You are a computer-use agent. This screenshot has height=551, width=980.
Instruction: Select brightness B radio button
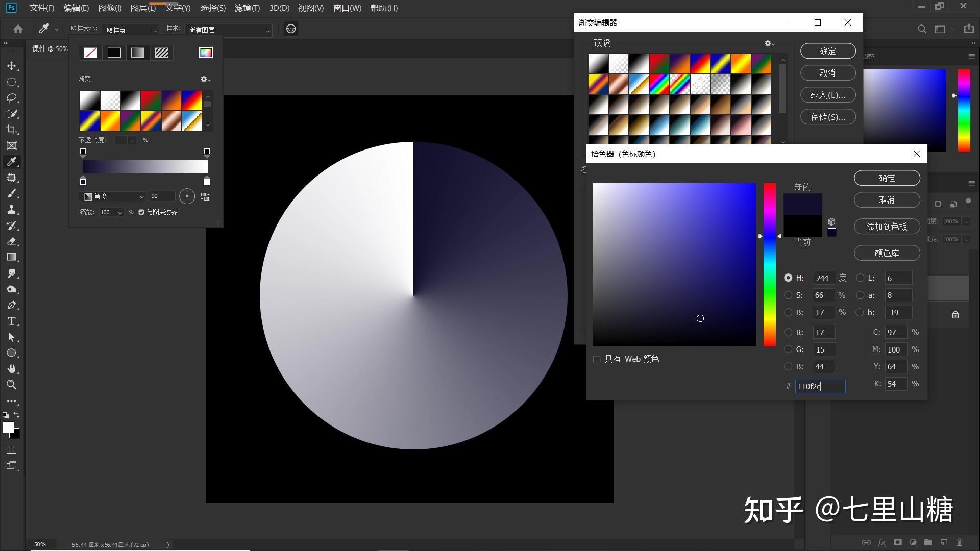pyautogui.click(x=788, y=312)
